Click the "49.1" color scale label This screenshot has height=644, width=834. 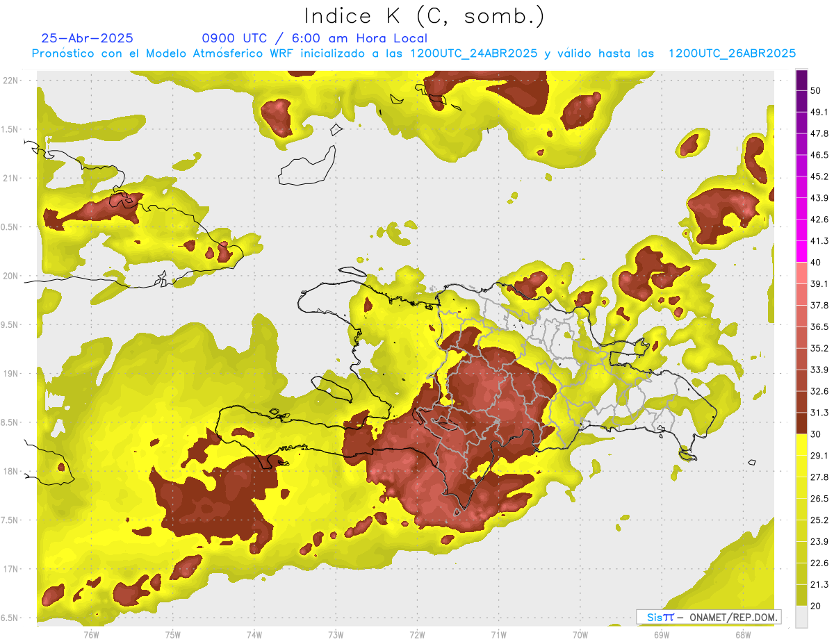click(819, 112)
